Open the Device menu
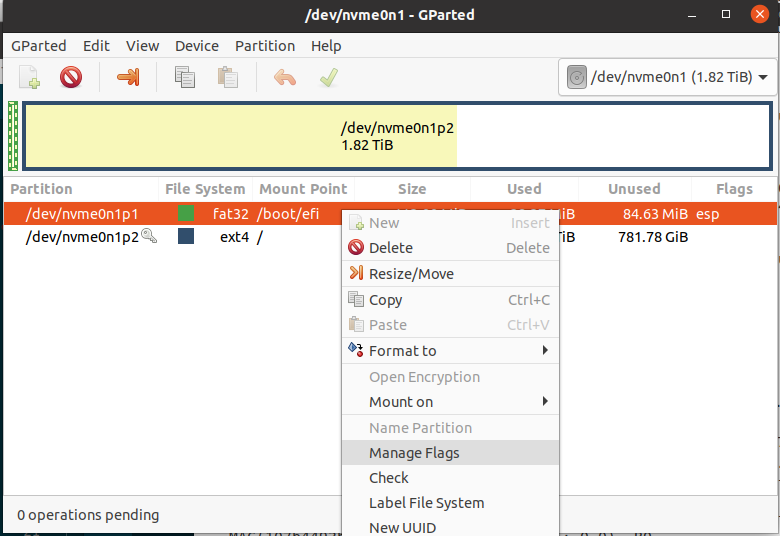This screenshot has width=780, height=536. (x=196, y=46)
